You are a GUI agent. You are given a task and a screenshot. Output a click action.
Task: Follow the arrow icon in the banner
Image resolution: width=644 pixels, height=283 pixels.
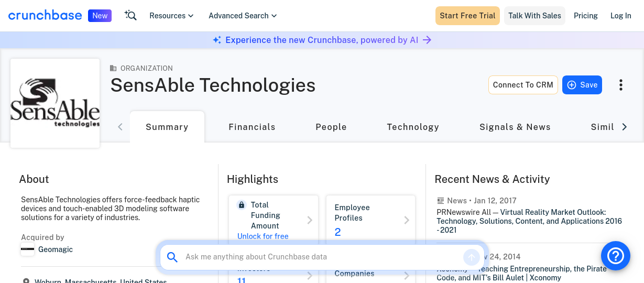point(427,40)
